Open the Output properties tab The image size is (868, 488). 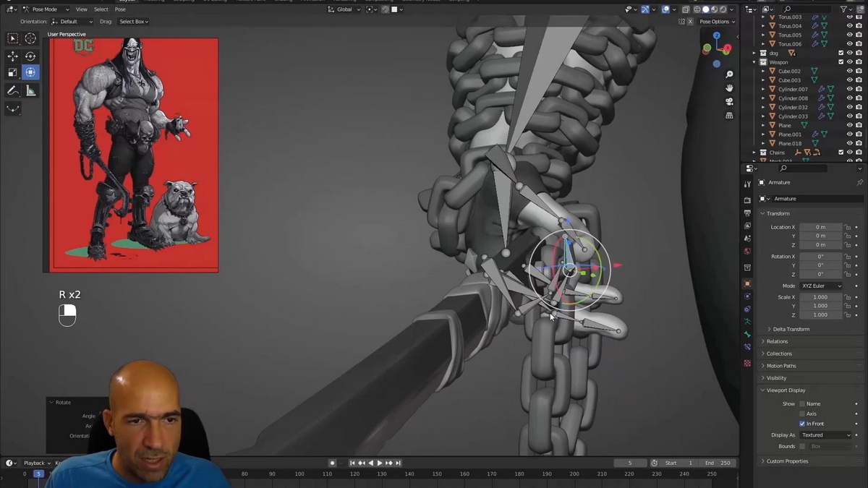click(x=747, y=213)
